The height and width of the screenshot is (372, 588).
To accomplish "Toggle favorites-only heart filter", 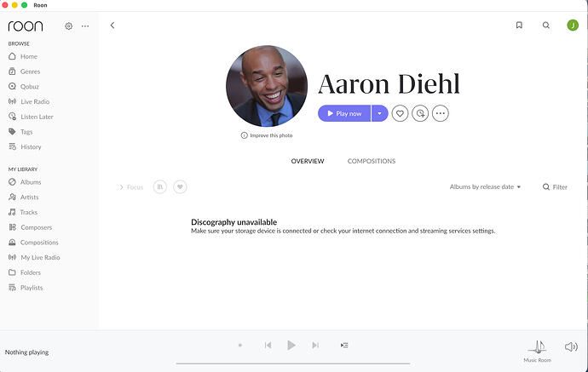I will click(180, 186).
